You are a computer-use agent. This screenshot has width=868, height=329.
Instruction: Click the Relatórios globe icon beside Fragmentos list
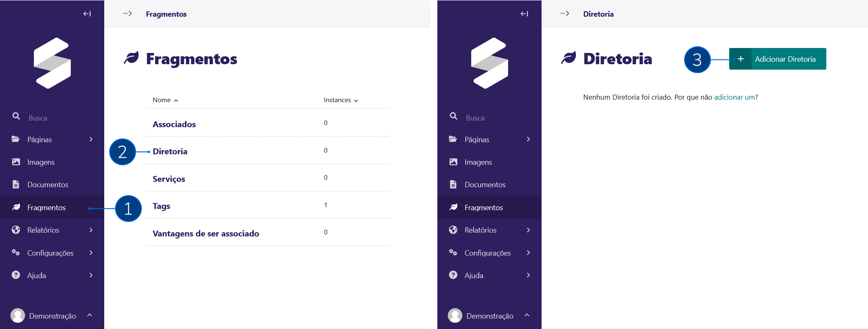click(x=16, y=230)
